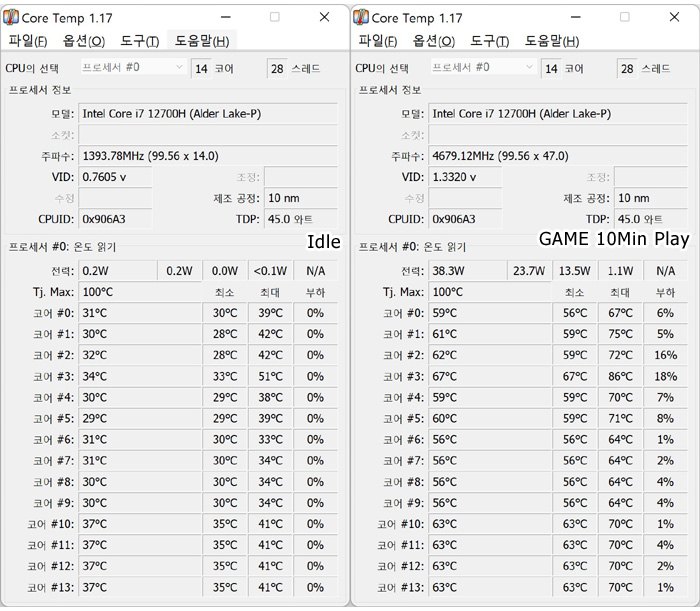Close the right GAME Core Temp window

point(672,17)
